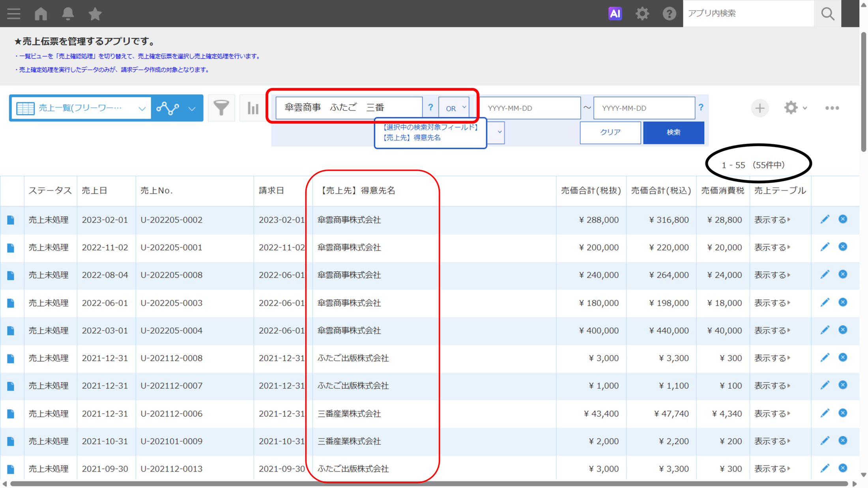Delete record U-202205-0001 with X icon
868x488 pixels.
(x=843, y=247)
